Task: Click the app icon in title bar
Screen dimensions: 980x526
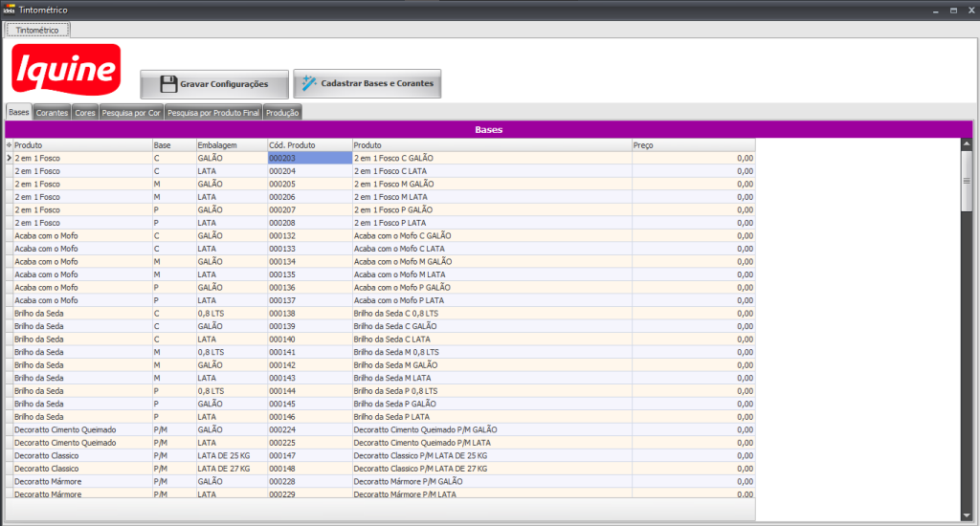Action: [9, 8]
